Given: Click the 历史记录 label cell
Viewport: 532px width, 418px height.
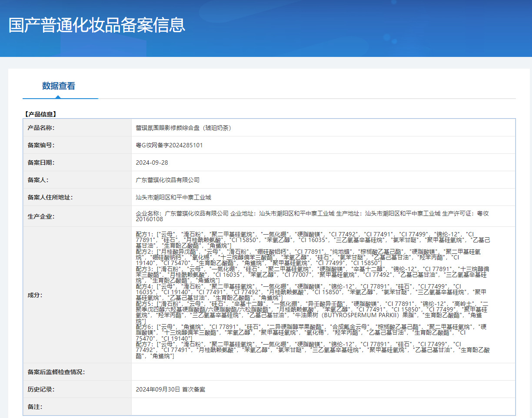Looking at the screenshot, I should [77, 389].
